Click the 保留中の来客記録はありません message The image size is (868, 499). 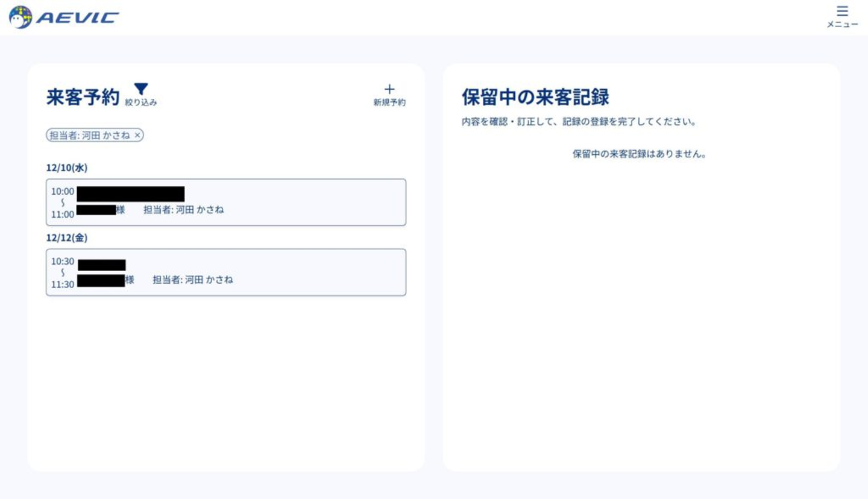tap(640, 154)
